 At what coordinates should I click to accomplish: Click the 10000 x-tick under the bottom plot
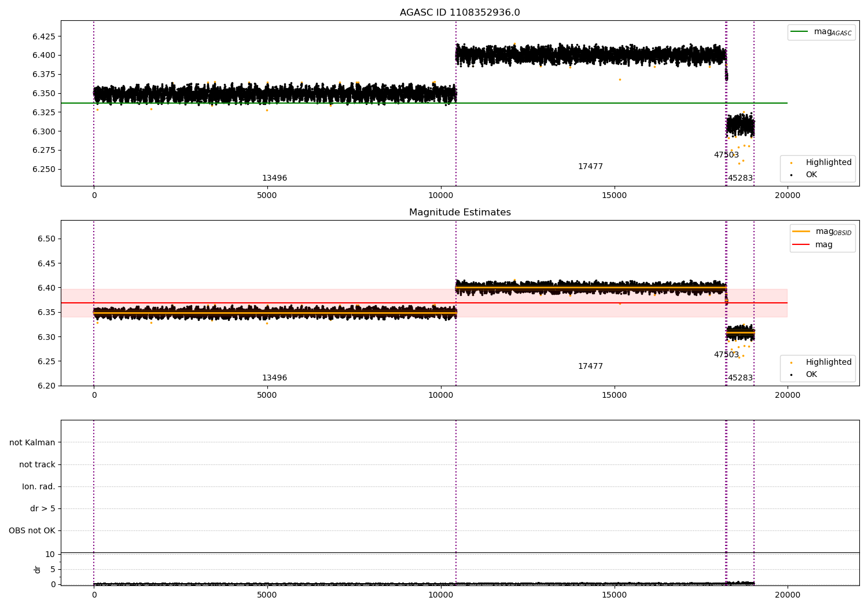[440, 595]
